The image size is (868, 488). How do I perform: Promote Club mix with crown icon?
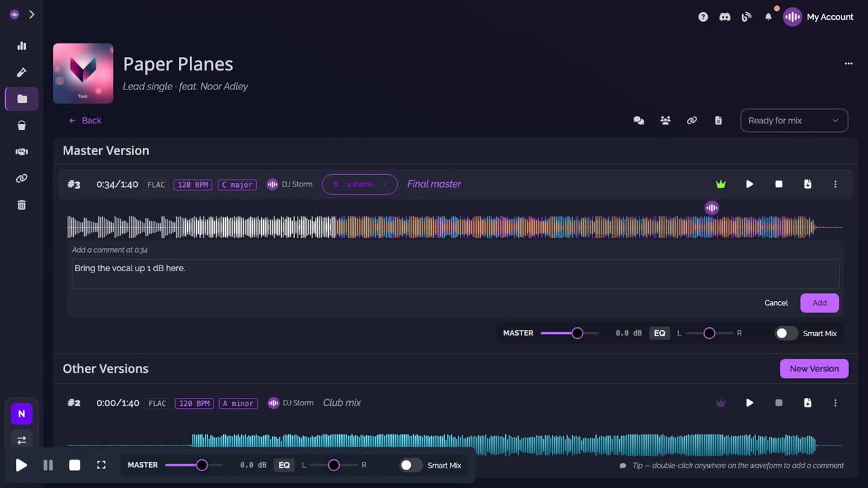721,403
